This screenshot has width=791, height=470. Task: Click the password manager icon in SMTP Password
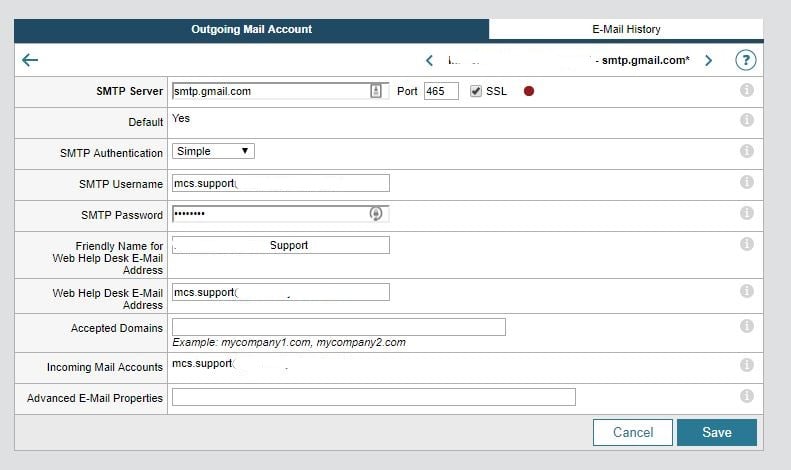click(375, 213)
